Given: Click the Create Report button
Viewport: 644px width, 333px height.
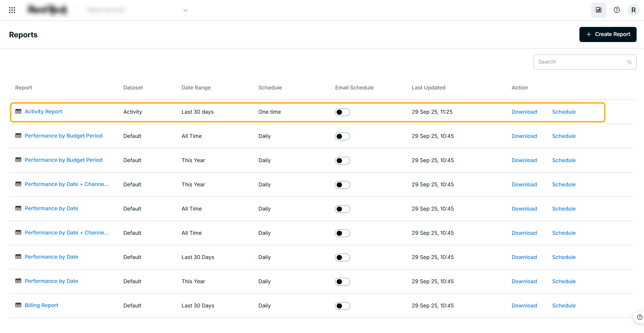Looking at the screenshot, I should [608, 34].
